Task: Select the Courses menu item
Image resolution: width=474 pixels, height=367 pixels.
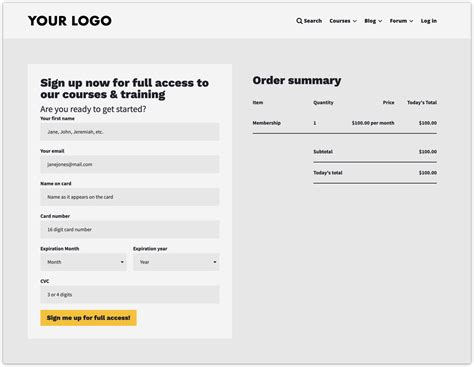Action: (x=340, y=21)
